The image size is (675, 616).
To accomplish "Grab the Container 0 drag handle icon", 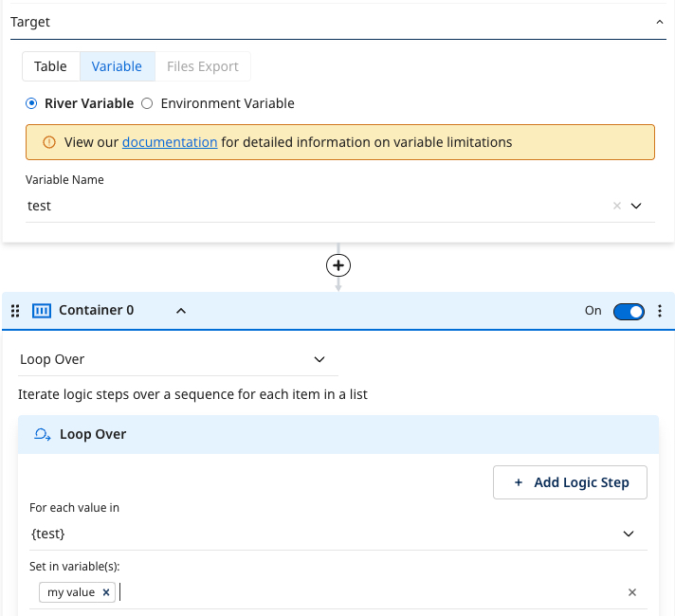I will click(14, 311).
